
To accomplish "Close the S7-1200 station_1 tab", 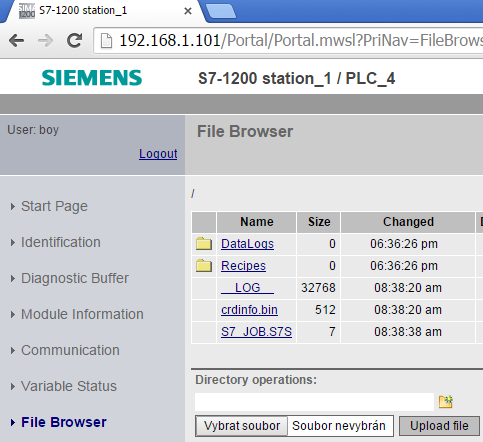I will (x=188, y=11).
